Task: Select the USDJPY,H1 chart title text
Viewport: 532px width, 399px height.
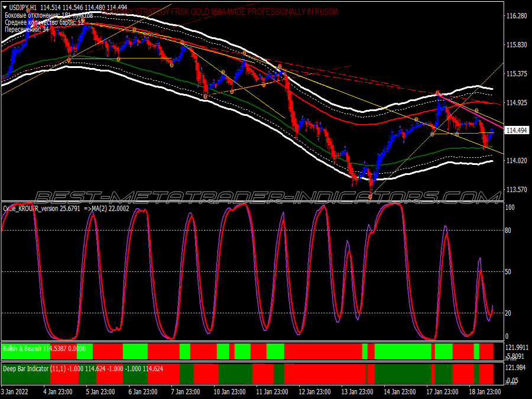Action: (22, 7)
